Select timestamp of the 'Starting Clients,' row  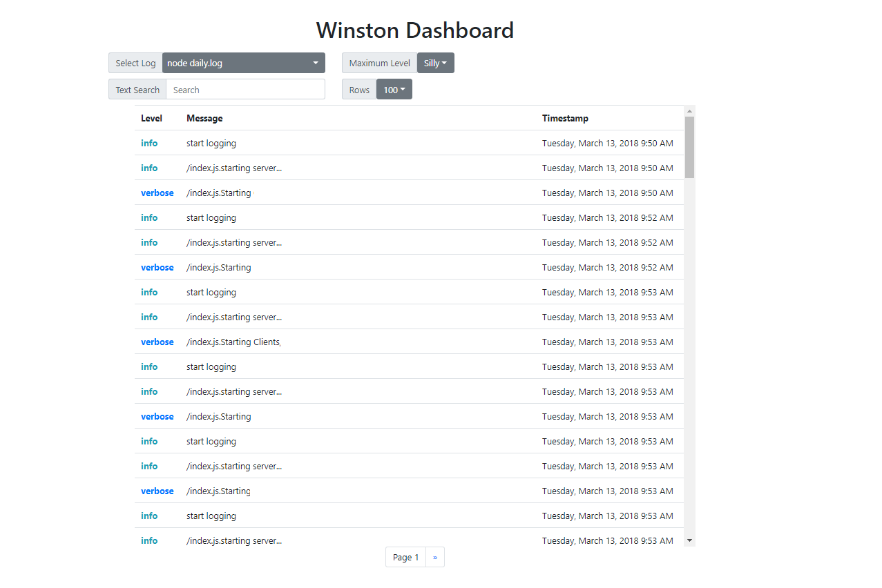click(x=608, y=342)
